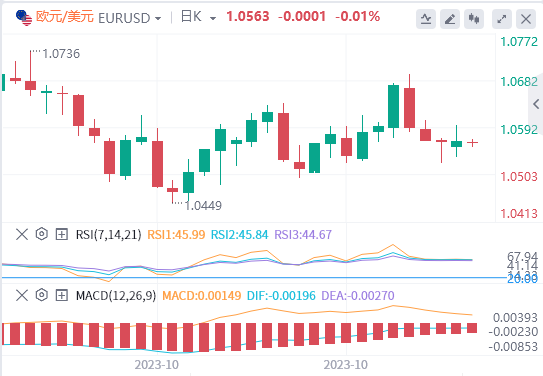Screen dimensions: 543x376
Task: Click the MACD axis value -0.00853
Action: pos(513,347)
